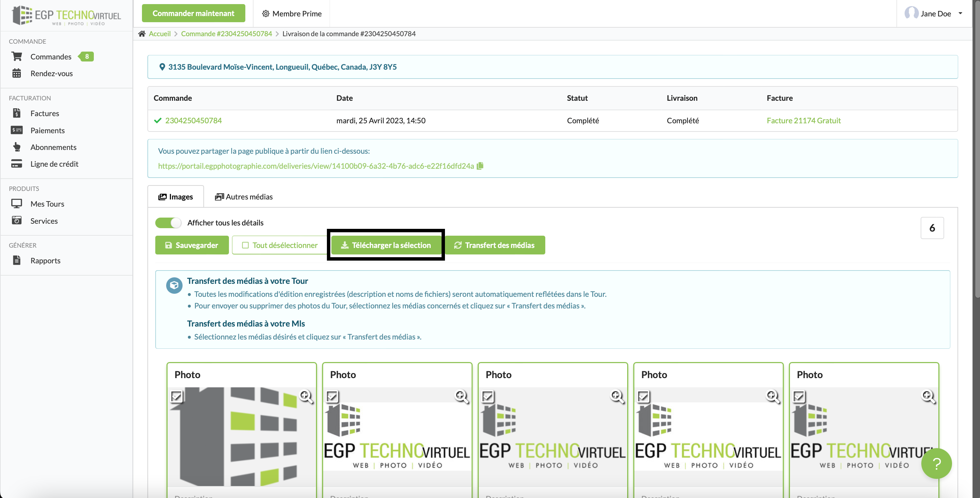Screen dimensions: 980x498
Task: Switch to the Autres médias tab
Action: click(x=244, y=197)
